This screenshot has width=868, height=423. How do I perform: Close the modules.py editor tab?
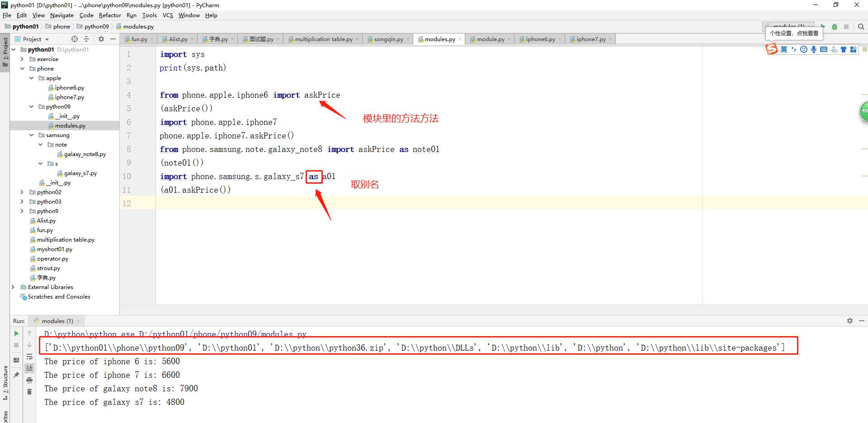coord(460,39)
